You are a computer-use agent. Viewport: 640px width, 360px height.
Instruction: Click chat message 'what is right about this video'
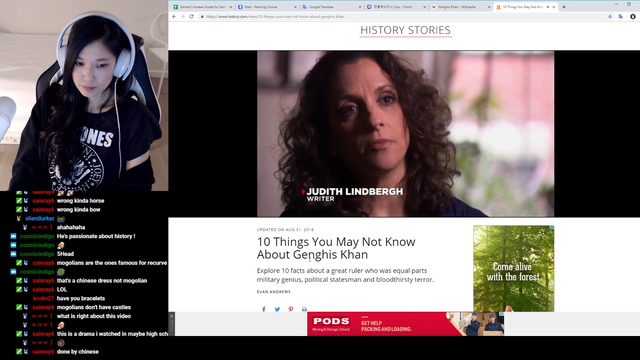tap(94, 316)
